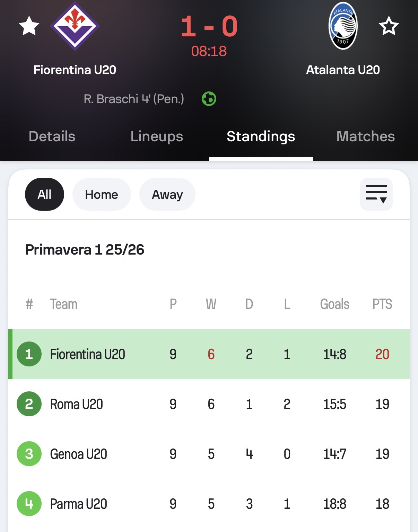The width and height of the screenshot is (418, 532).
Task: Tap the rank 1 position badge
Action: click(29, 354)
